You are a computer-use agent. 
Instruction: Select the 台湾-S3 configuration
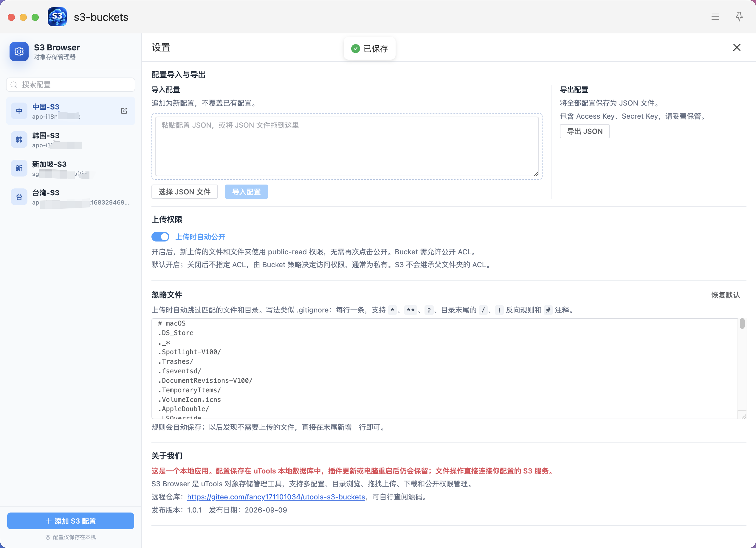tap(71, 197)
